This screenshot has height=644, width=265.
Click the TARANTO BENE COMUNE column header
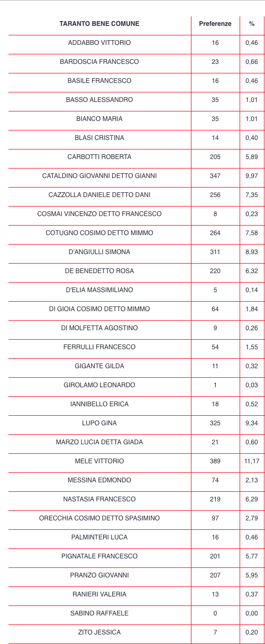99,24
